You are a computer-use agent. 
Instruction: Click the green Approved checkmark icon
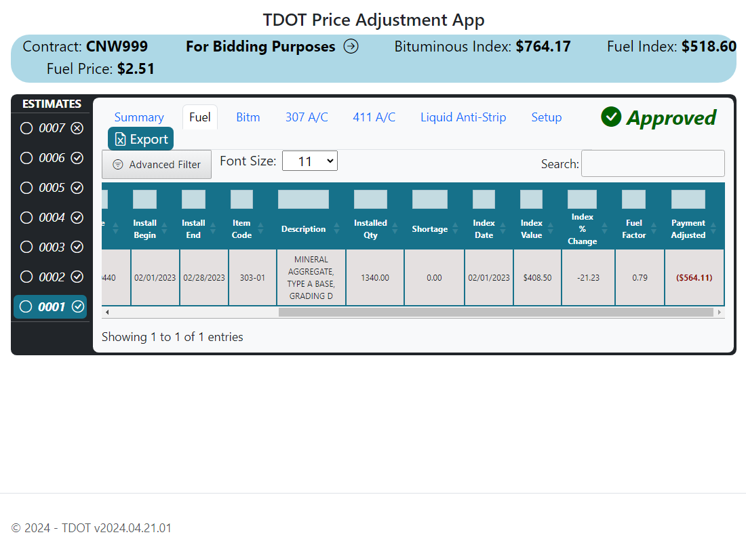[611, 117]
